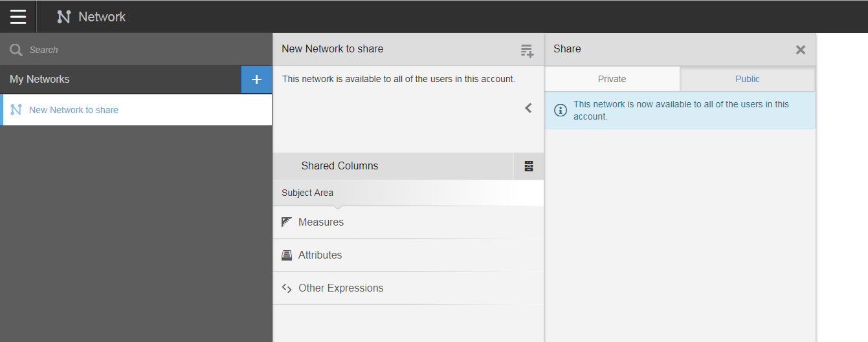Open the hamburger main menu

coord(18,17)
